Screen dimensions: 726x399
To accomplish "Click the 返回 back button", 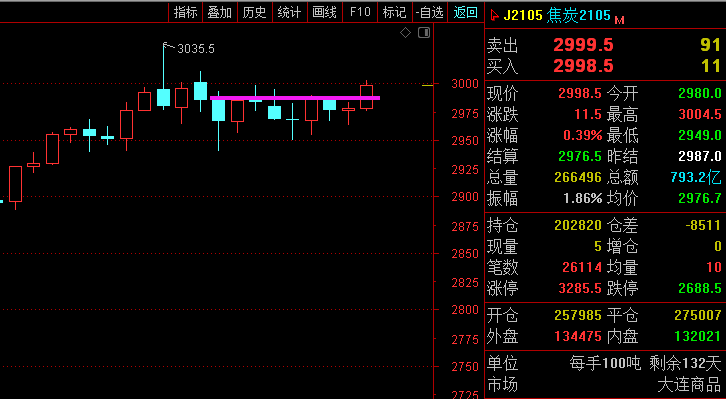I will tap(465, 12).
